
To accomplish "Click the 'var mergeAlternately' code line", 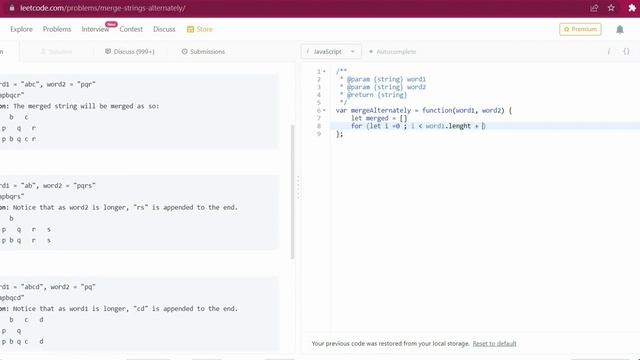I will (424, 111).
